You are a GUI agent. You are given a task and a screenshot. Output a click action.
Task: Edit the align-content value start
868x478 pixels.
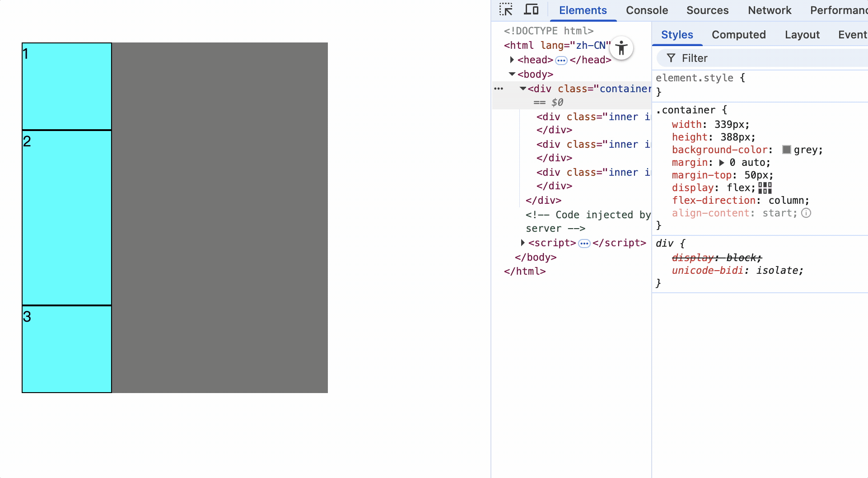click(777, 213)
